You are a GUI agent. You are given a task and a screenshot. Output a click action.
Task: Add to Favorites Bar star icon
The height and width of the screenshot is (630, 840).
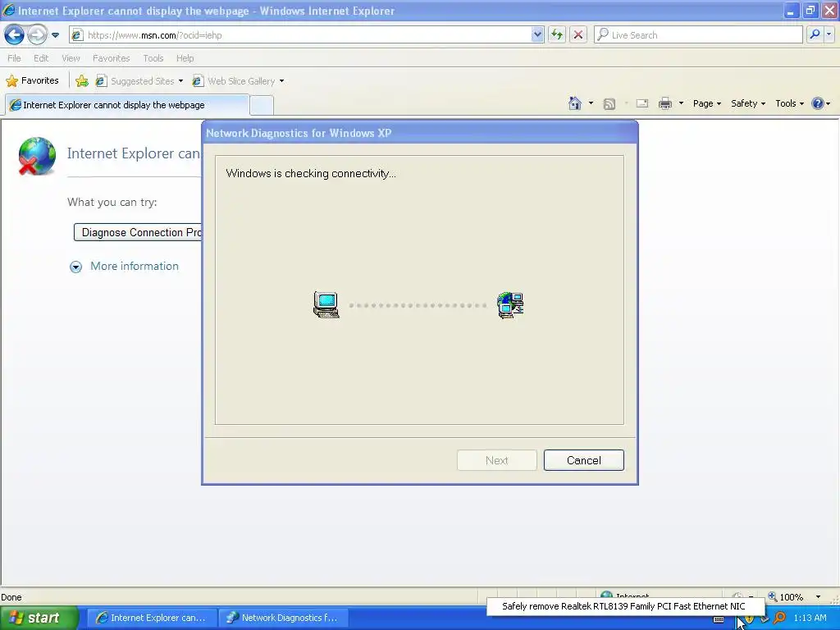(x=82, y=81)
